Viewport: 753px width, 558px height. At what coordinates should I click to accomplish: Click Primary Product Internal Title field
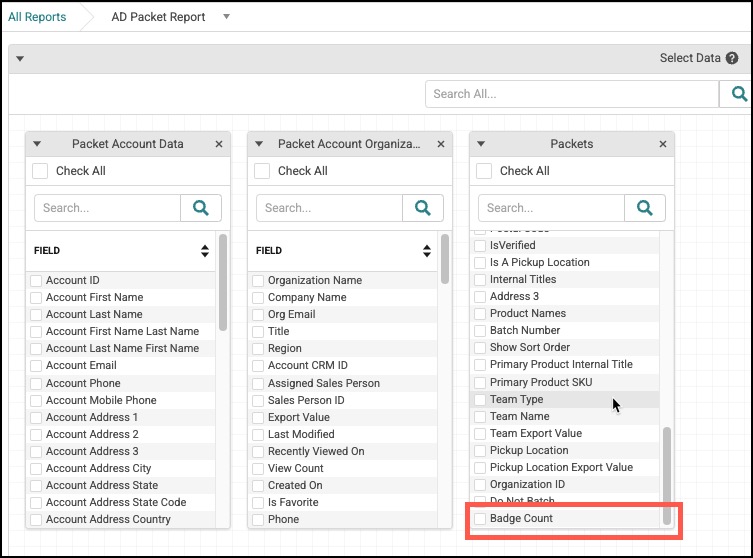coord(565,364)
